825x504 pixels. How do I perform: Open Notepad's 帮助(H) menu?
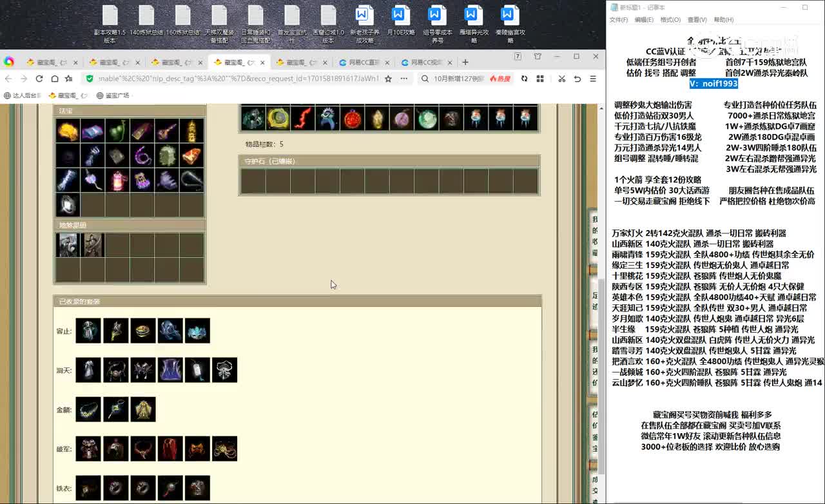click(x=723, y=20)
